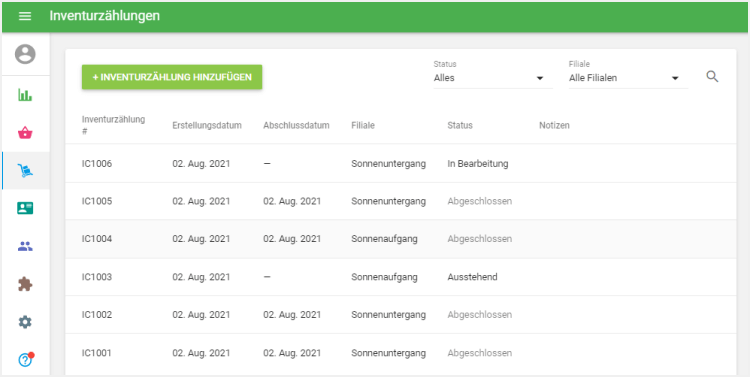Click the Abschlussdatum column header

click(296, 125)
